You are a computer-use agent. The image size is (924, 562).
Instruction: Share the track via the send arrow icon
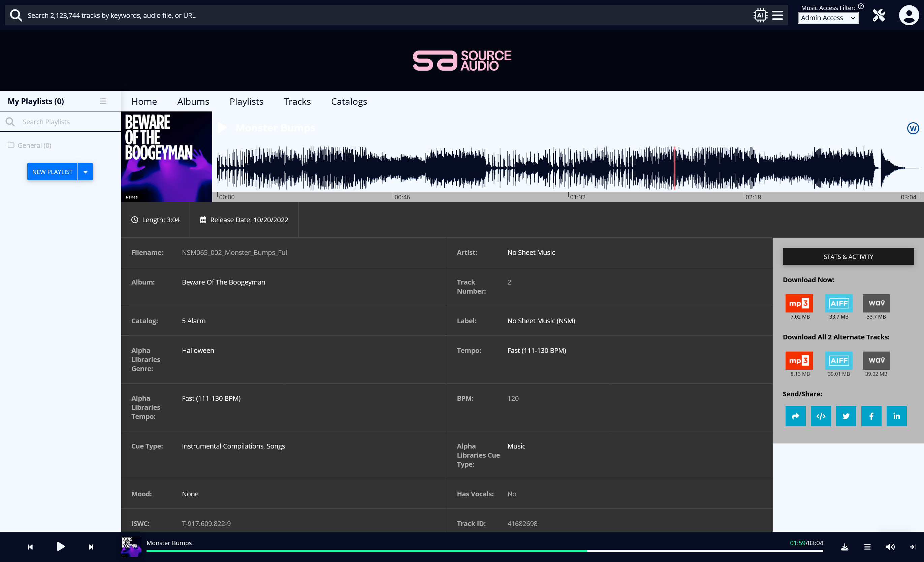tap(795, 416)
